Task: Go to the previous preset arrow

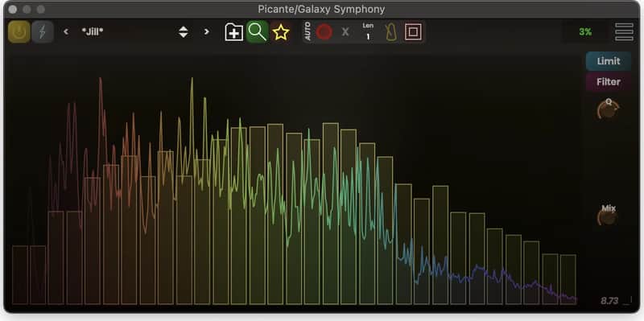Action: tap(66, 31)
